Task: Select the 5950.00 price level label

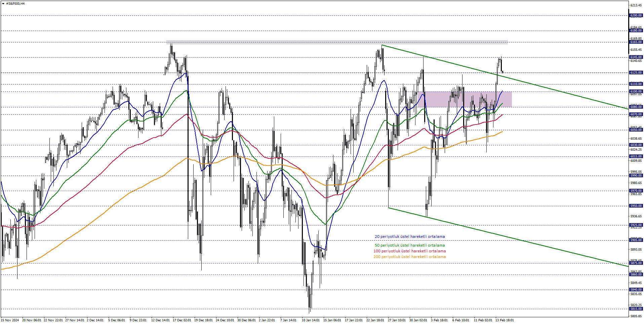Action: [x=636, y=206]
